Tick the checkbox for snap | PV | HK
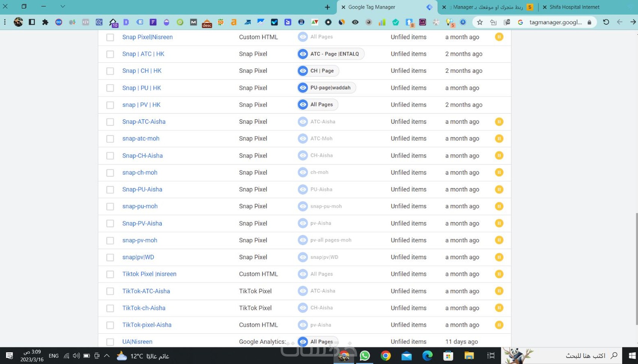Screen dimensions: 638x364 point(110,105)
